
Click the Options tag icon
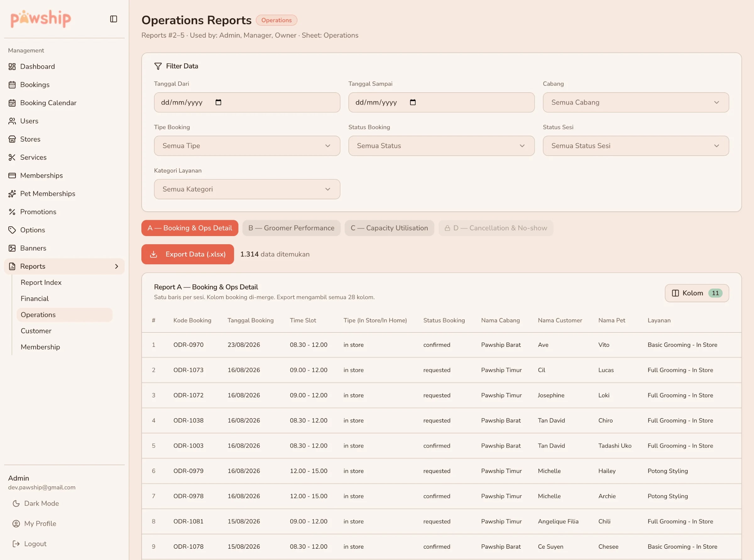pyautogui.click(x=12, y=230)
